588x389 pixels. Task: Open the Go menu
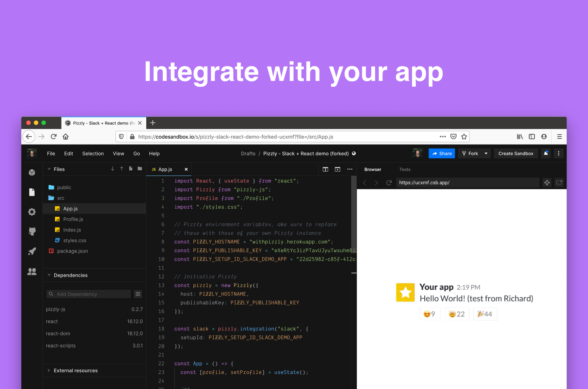pos(136,154)
